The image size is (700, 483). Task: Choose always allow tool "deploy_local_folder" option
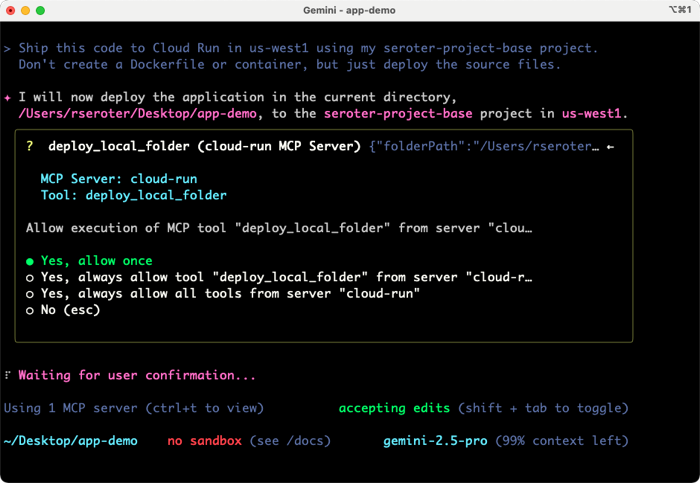pyautogui.click(x=278, y=277)
